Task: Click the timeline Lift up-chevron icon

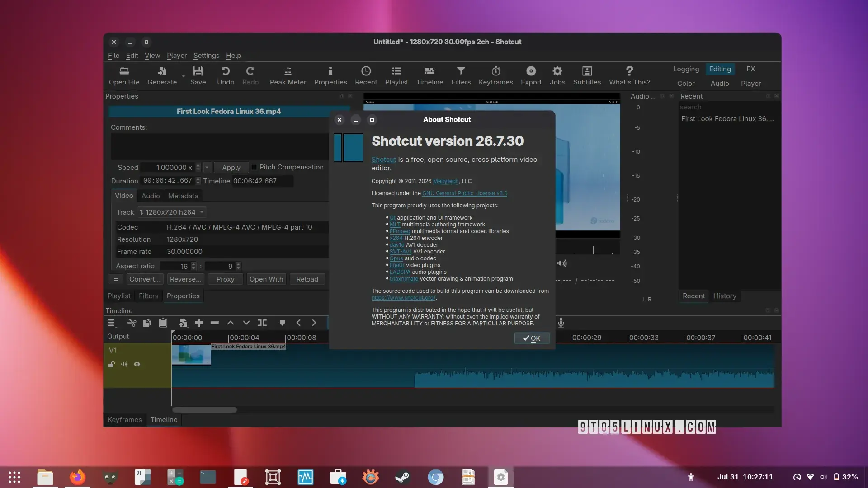Action: 231,323
